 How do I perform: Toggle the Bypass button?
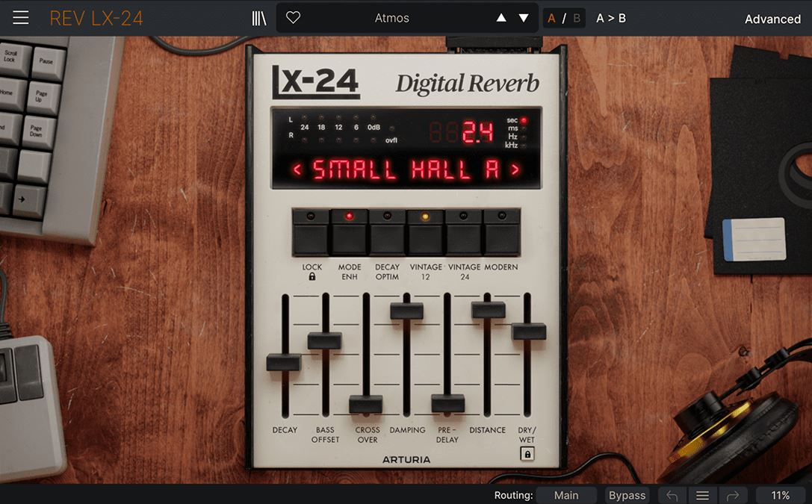coord(627,495)
